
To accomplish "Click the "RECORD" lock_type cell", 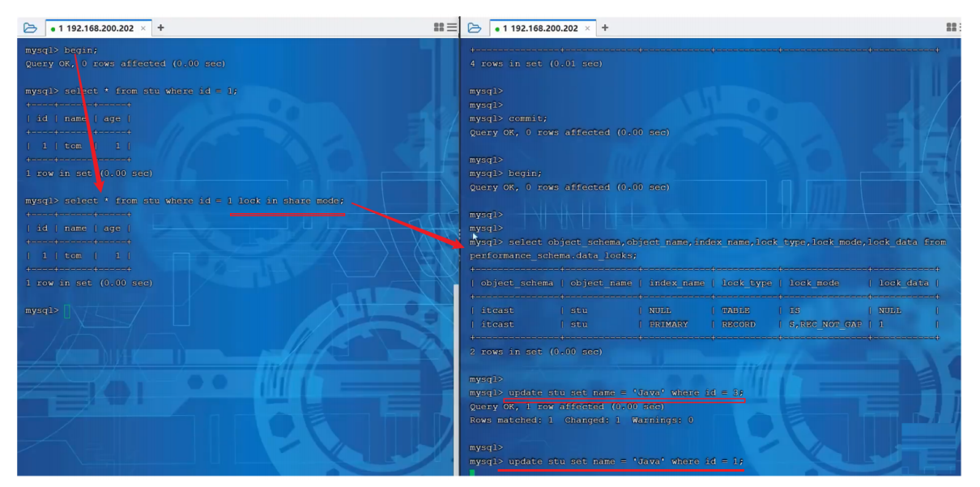I will pos(739,324).
